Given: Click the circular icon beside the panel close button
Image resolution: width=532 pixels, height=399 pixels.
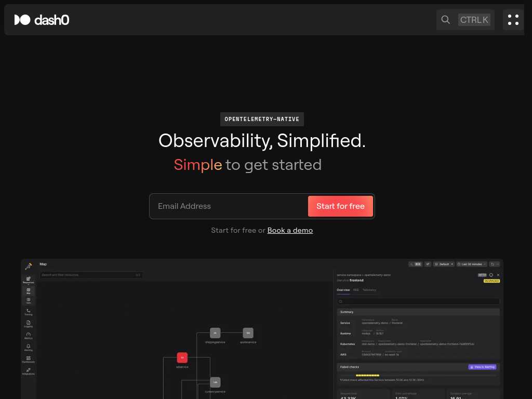Looking at the screenshot, I should 491,275.
